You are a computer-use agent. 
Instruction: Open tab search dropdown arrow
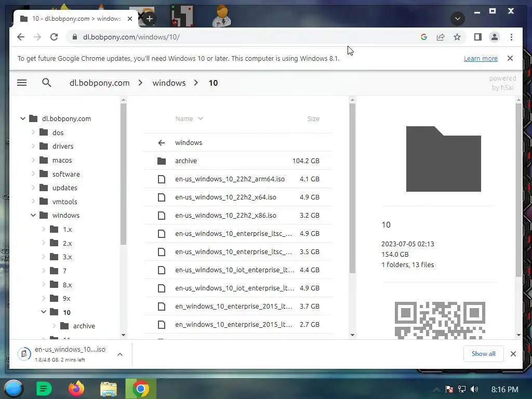coord(457,18)
